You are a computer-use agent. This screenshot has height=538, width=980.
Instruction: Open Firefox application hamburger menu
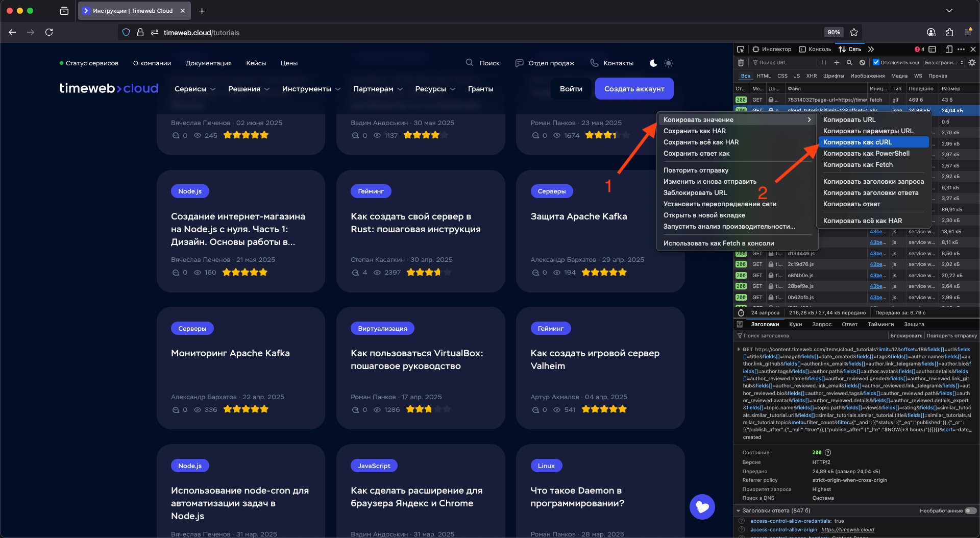point(968,32)
